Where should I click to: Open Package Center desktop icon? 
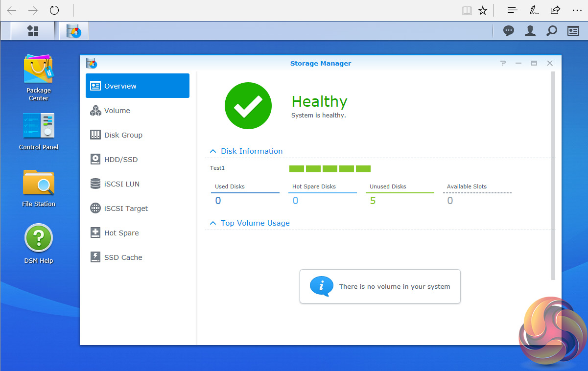(39, 77)
